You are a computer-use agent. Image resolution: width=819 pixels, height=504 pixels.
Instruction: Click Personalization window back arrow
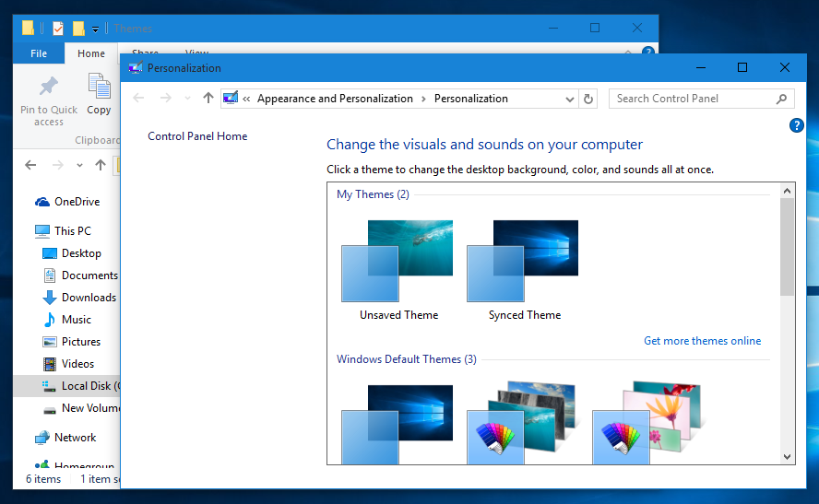(138, 98)
